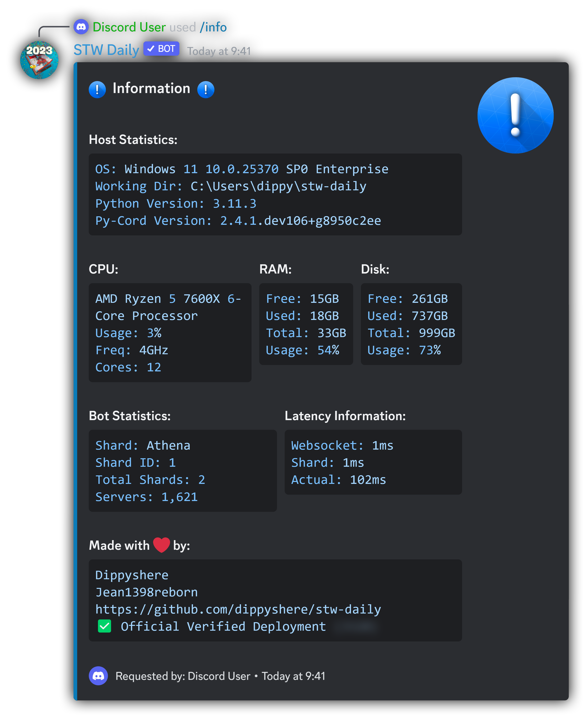Click the green checkmark beside Official Verified Deployment
Image resolution: width=588 pixels, height=721 pixels.
pos(104,626)
